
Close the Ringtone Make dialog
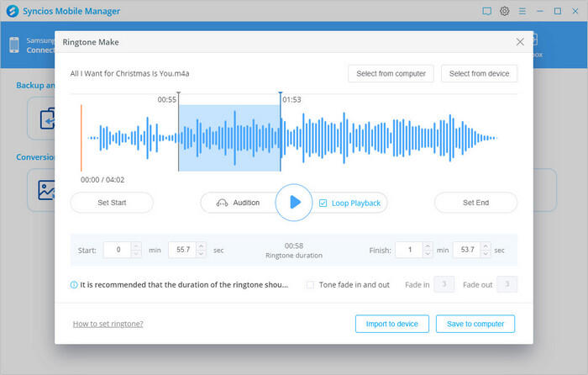coord(520,41)
